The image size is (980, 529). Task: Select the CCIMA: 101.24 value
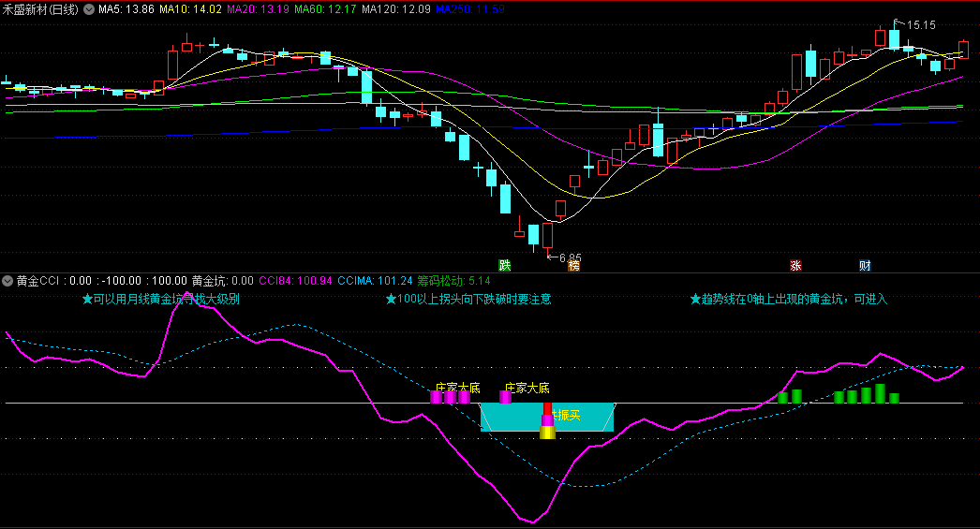pyautogui.click(x=375, y=281)
